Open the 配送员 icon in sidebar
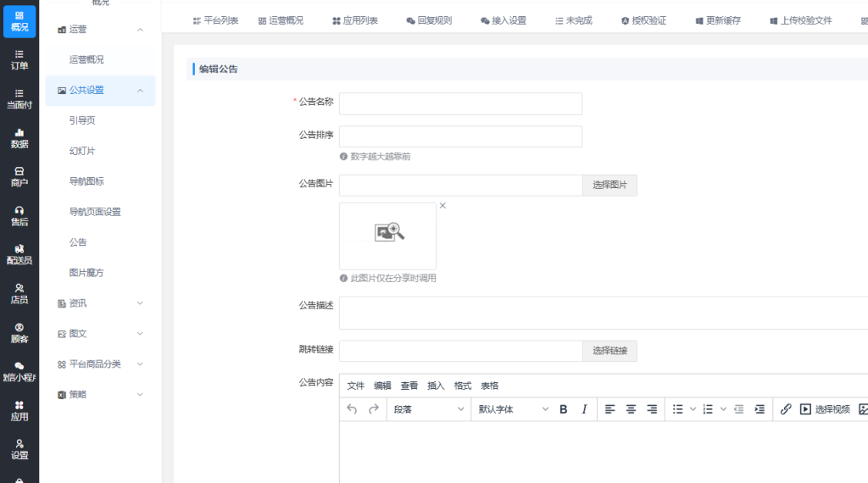This screenshot has height=483, width=868. [19, 254]
